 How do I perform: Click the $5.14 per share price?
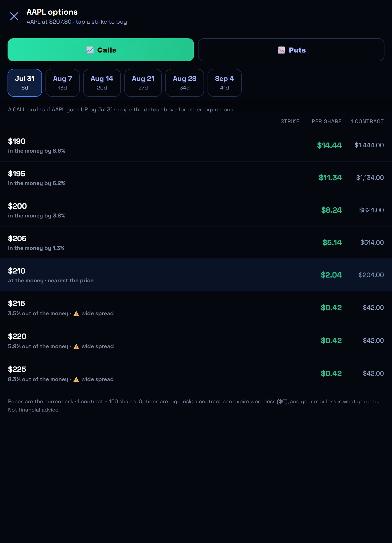coord(332,242)
